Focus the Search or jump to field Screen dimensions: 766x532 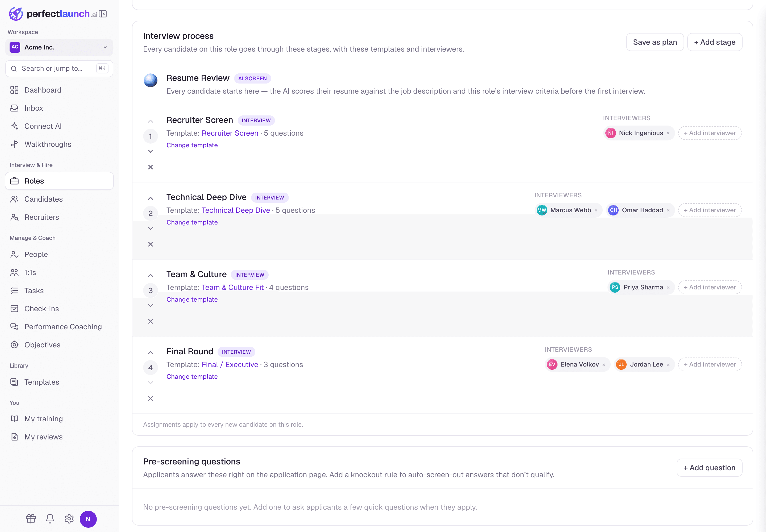point(59,68)
